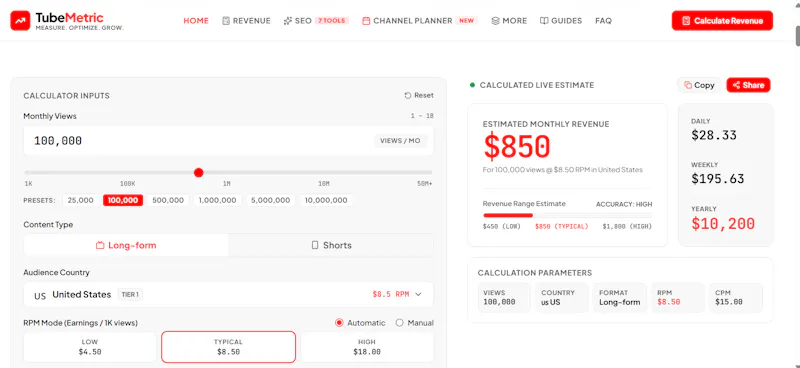Click the $28.33 daily value
Viewport: 800px width, 368px height.
[x=714, y=135]
